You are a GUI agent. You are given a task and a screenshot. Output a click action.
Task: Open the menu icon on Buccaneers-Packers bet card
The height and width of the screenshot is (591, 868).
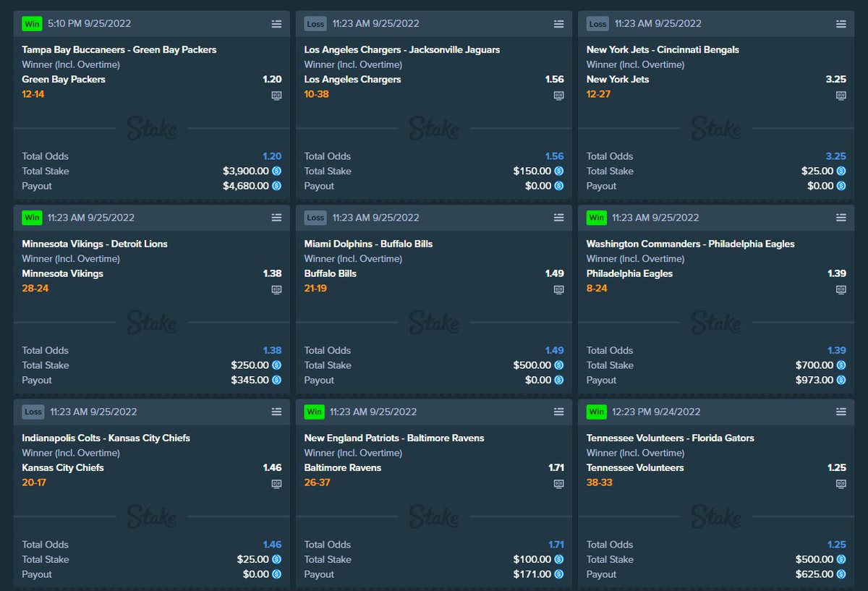[276, 24]
